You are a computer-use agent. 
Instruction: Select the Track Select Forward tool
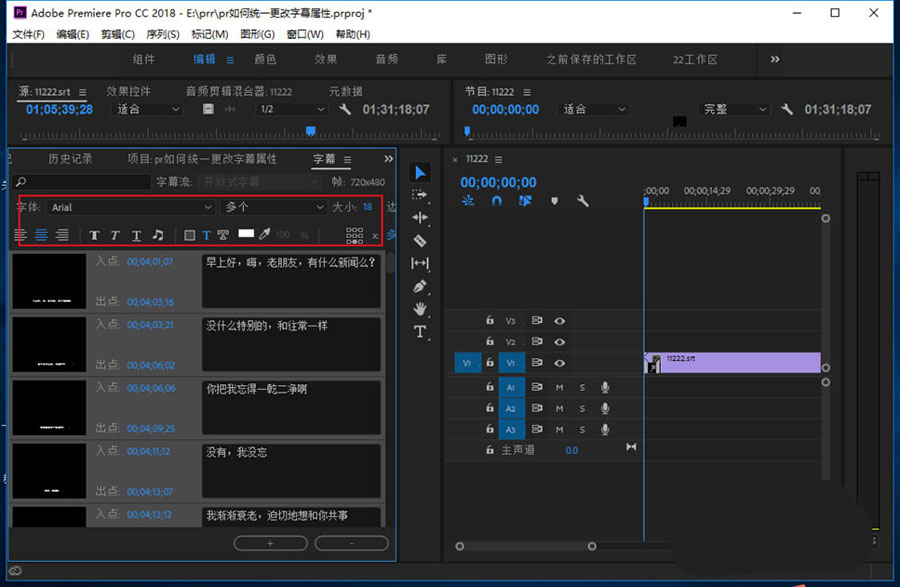pos(420,192)
